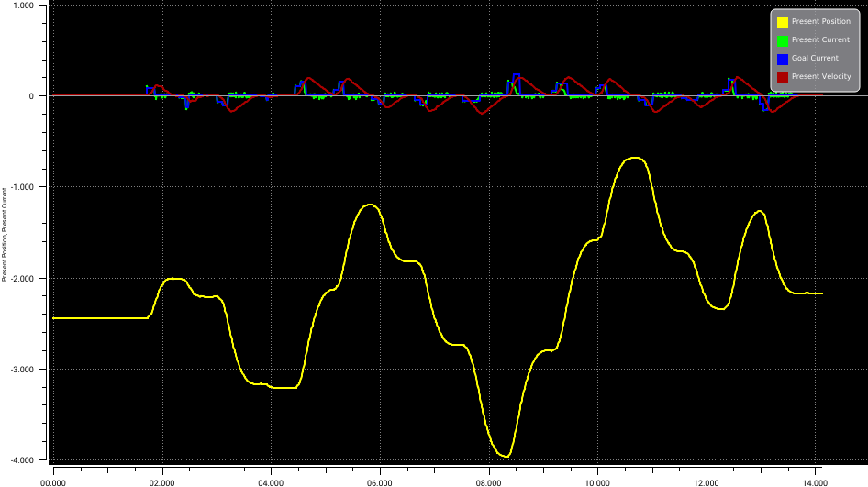Click the blue Goal Current legend swatch
Screen dimensions: 868x487
(x=783, y=59)
